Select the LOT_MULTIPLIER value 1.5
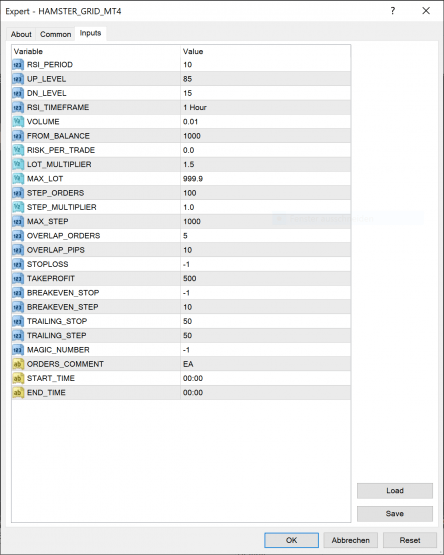The image size is (444, 555). tap(188, 164)
